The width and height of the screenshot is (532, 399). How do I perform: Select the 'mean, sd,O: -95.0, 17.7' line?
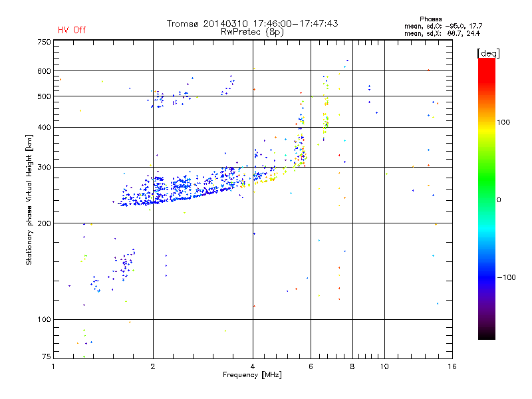(443, 26)
